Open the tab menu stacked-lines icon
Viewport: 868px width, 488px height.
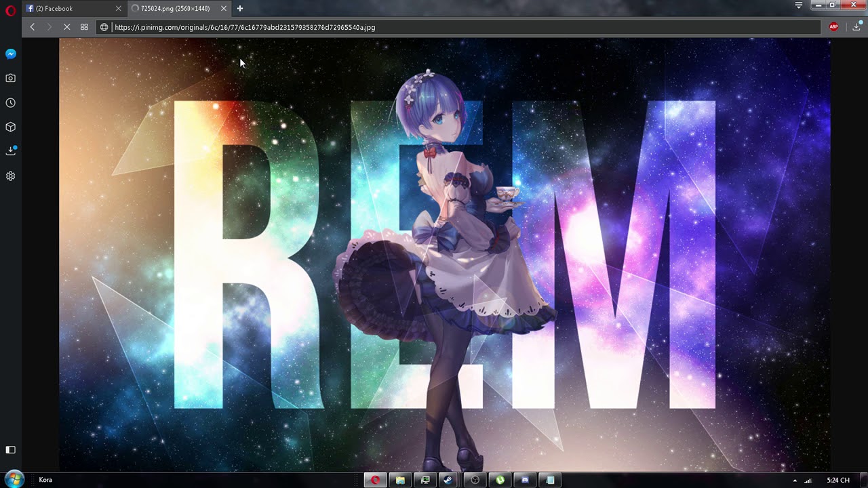tap(799, 5)
